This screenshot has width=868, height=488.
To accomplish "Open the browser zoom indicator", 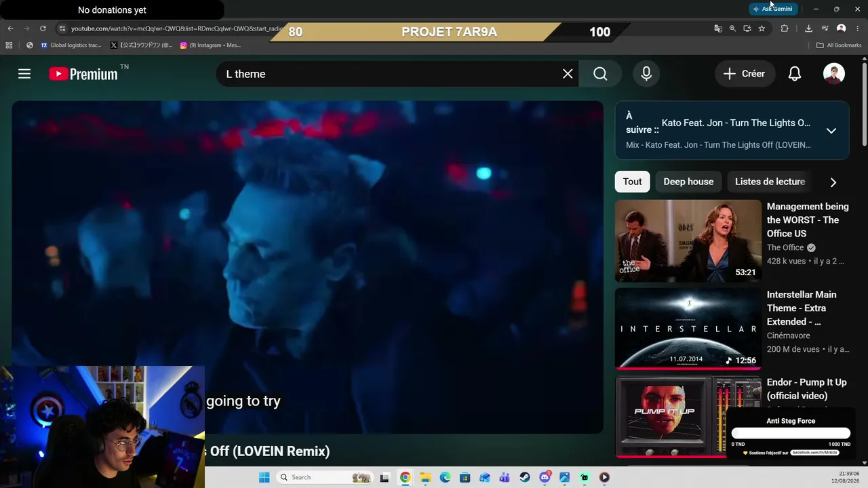I will pos(732,28).
